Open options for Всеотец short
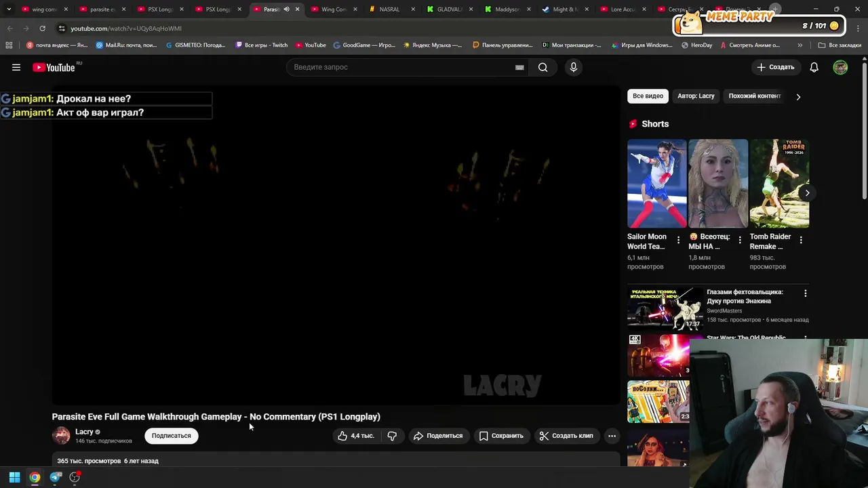The height and width of the screenshot is (488, 868). 740,240
